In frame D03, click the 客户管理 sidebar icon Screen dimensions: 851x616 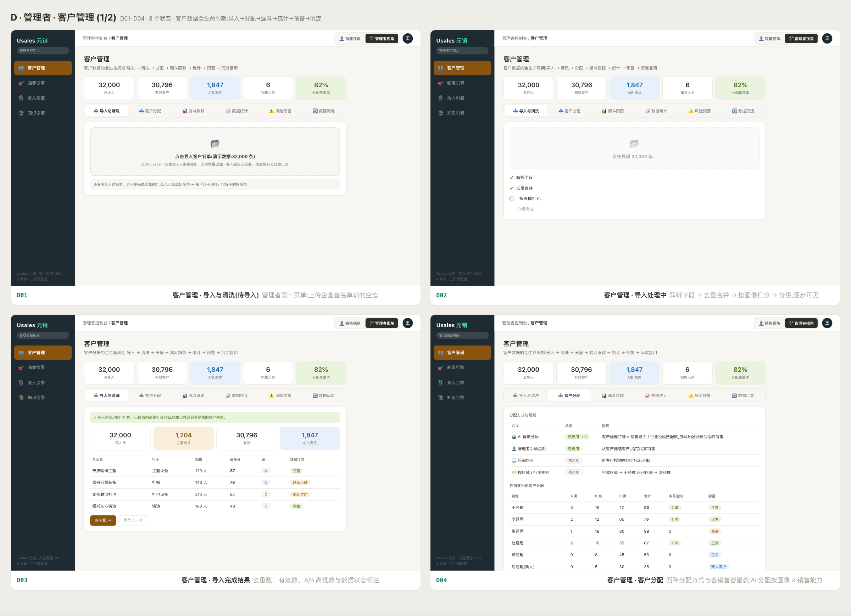tap(21, 353)
